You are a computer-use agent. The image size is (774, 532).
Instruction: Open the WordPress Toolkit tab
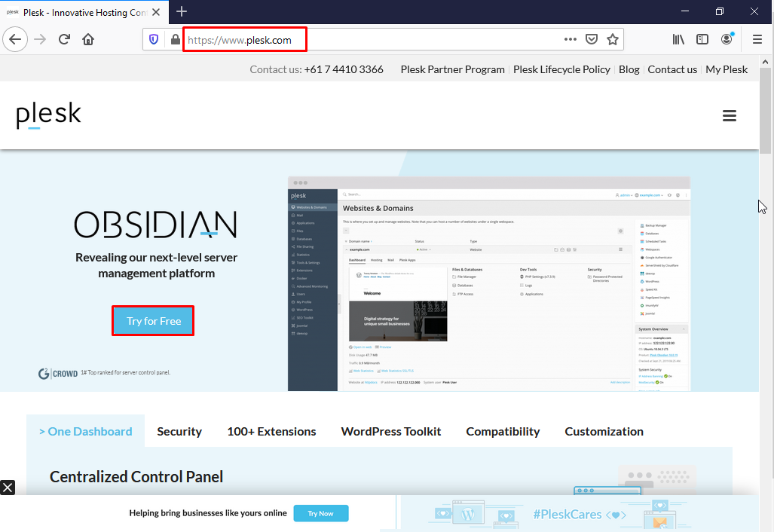pos(391,431)
